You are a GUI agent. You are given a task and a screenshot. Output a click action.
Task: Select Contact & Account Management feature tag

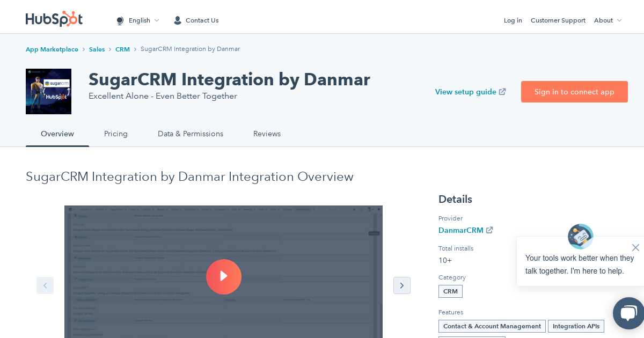(492, 326)
